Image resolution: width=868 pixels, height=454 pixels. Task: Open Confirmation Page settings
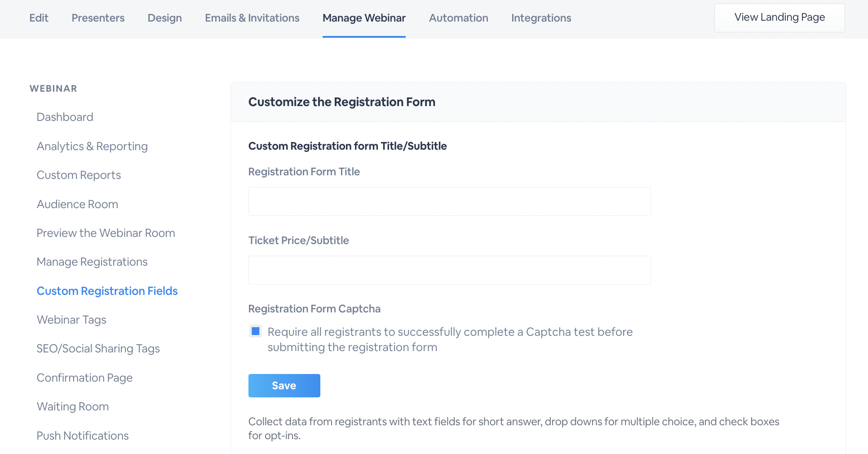click(x=84, y=378)
